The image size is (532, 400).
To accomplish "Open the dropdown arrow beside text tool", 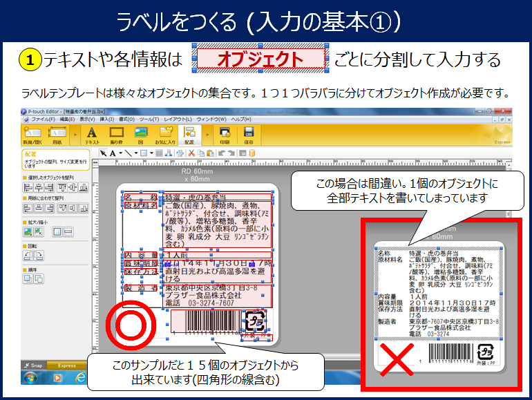I will 120,153.
